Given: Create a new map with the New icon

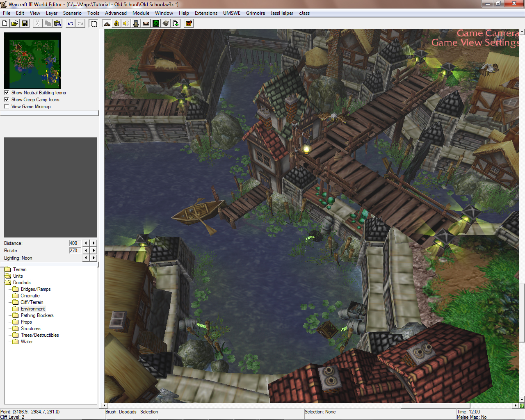Looking at the screenshot, I should 5,23.
